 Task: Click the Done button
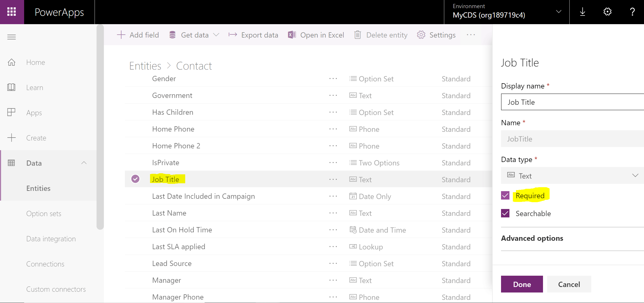click(x=522, y=284)
